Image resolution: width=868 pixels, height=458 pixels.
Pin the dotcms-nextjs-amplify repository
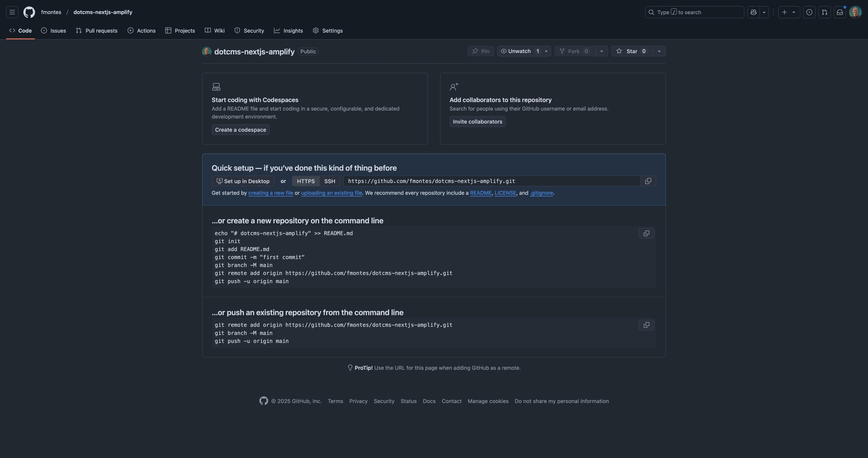[x=480, y=51]
